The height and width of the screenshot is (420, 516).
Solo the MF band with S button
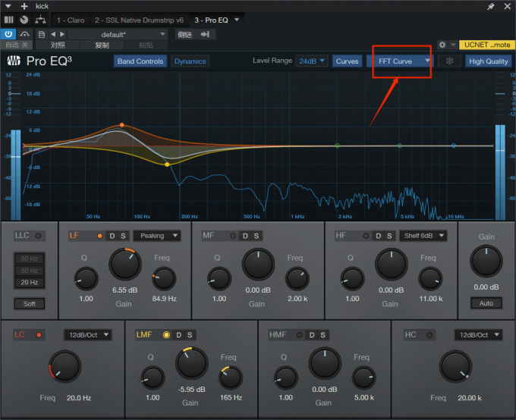pos(256,236)
